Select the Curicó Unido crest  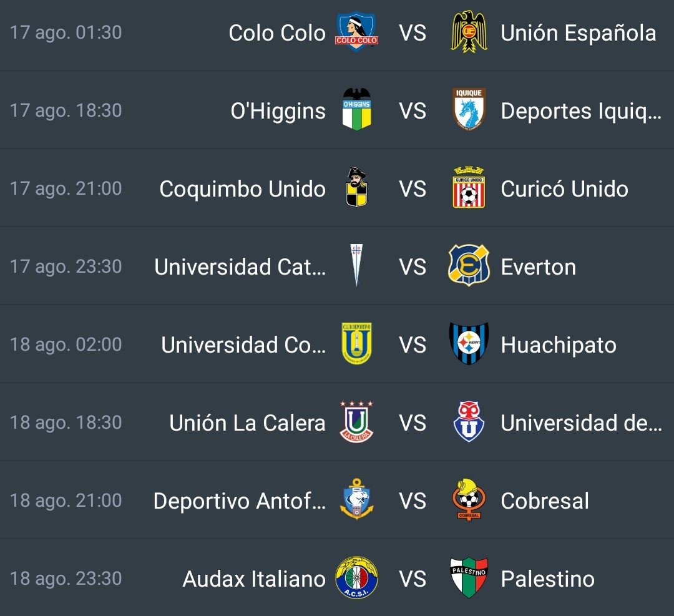pos(469,187)
